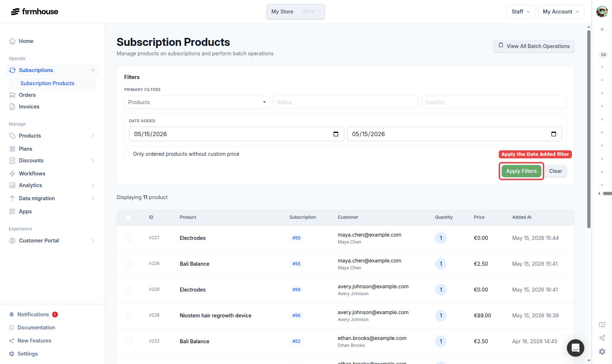Click View All Batch Operations
This screenshot has height=364, width=612.
[534, 46]
